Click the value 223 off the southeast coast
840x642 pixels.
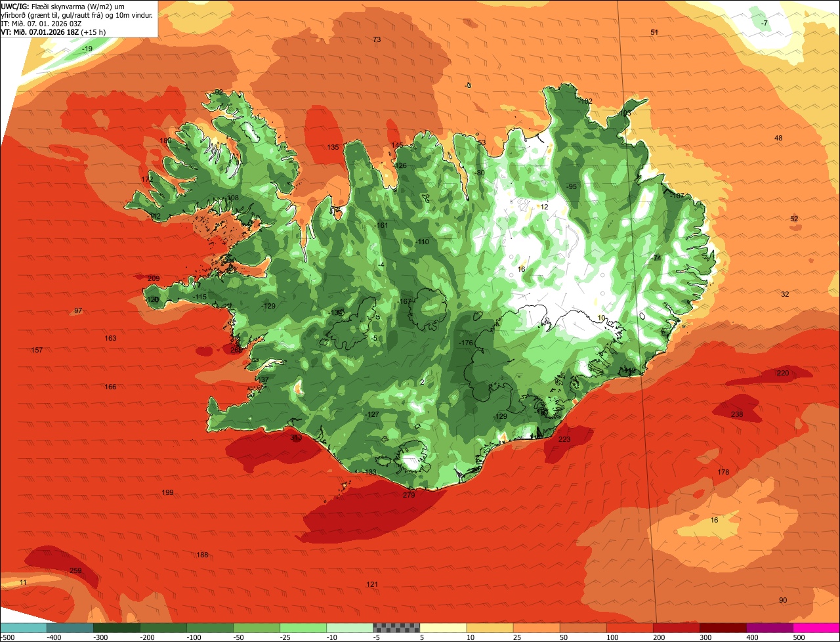(564, 440)
